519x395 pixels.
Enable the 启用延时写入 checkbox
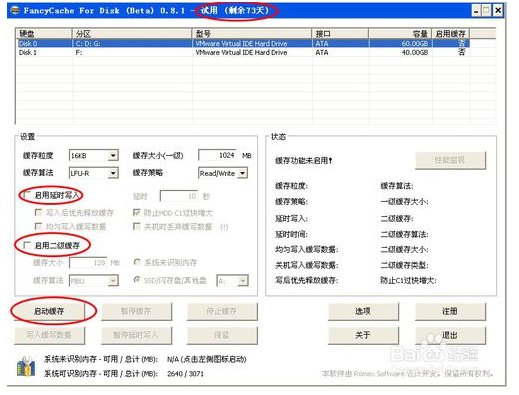(26, 195)
